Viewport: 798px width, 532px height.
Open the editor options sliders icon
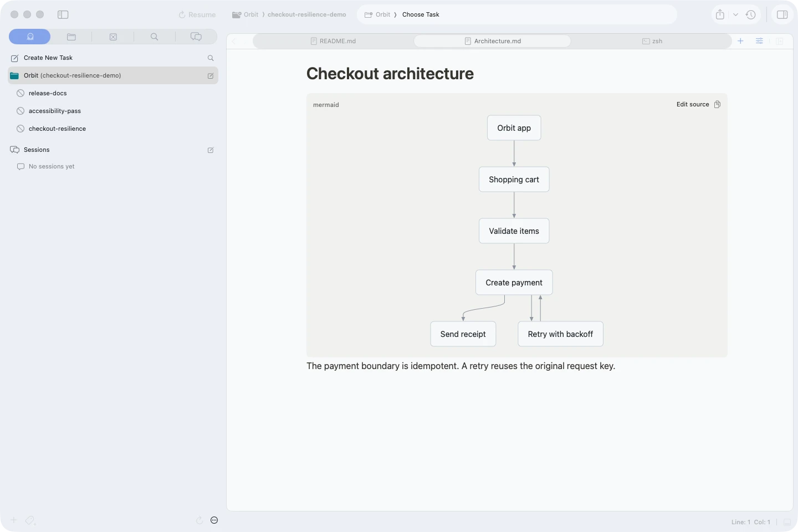click(x=759, y=41)
